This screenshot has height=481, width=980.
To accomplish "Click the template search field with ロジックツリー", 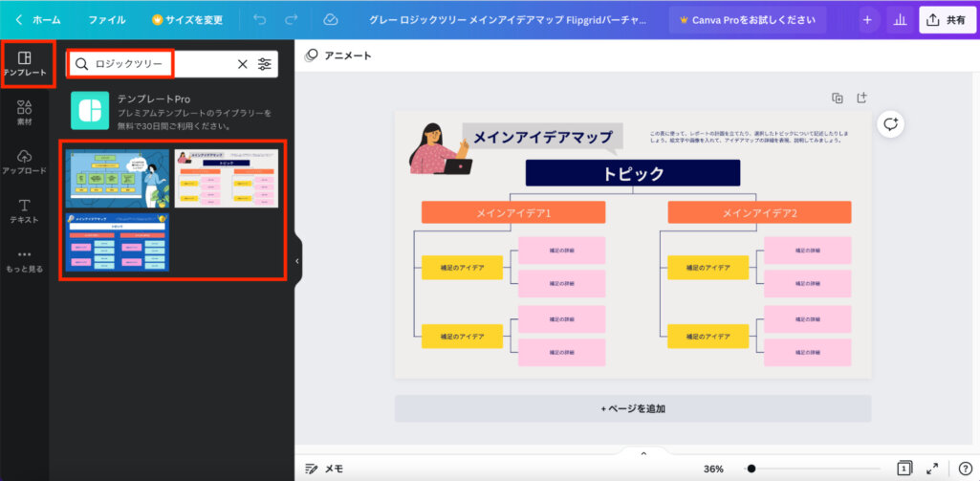I will 172,64.
